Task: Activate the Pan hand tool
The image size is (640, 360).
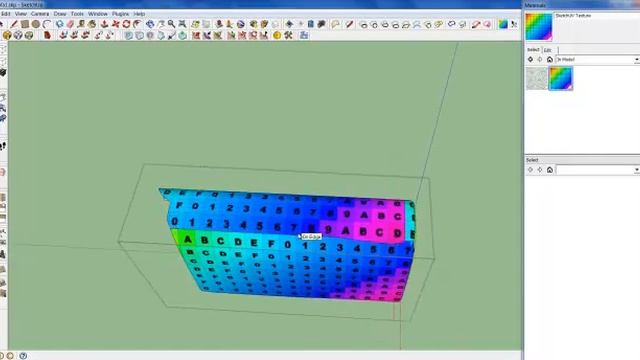Action: (161, 24)
